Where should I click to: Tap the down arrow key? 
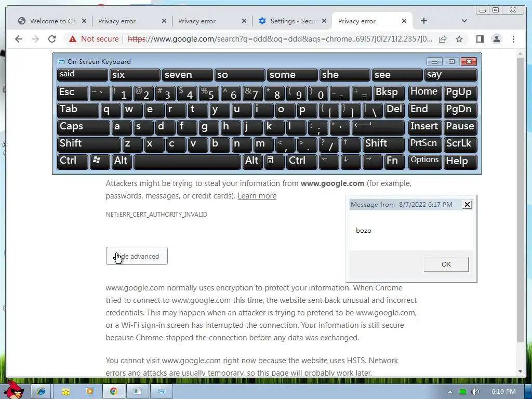[x=351, y=162]
